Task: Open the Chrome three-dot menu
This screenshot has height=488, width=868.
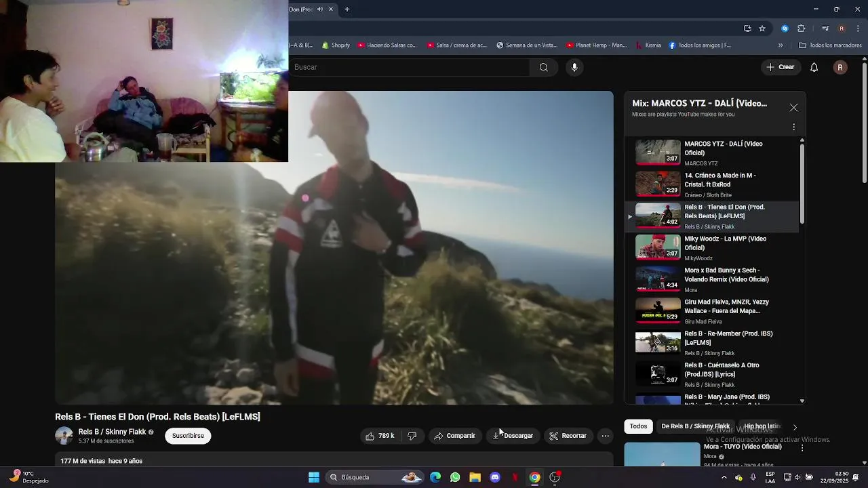Action: [x=858, y=28]
